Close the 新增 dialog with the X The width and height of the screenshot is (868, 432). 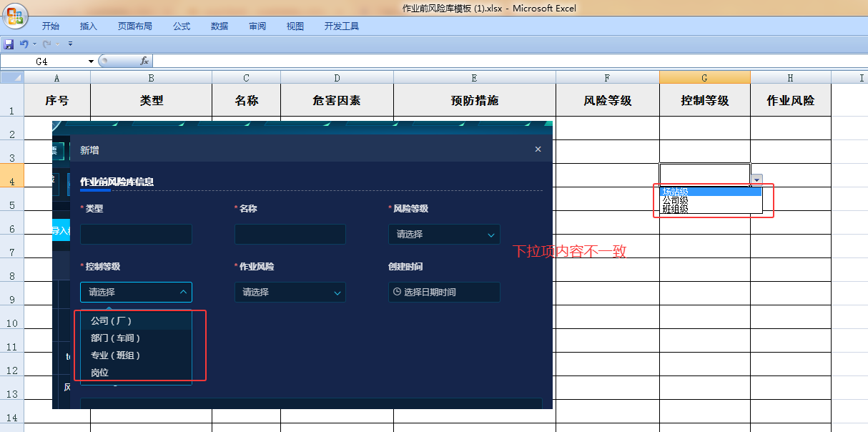point(538,149)
